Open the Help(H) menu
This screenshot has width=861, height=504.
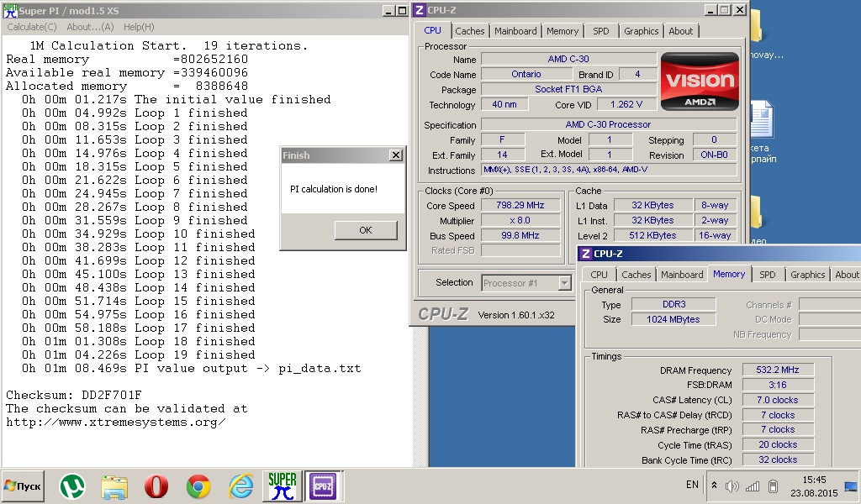139,27
